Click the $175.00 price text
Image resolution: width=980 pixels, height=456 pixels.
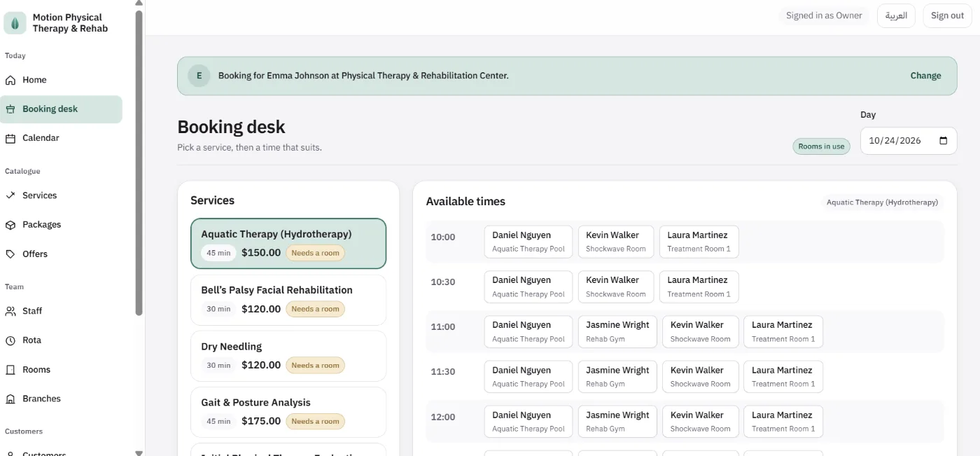[x=261, y=421]
